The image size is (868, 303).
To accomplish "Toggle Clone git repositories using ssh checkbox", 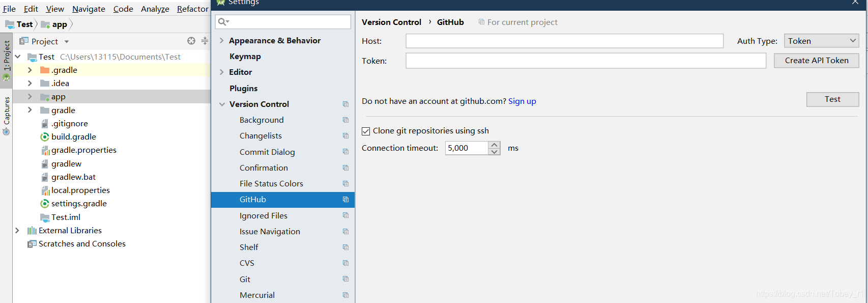I will coord(366,131).
